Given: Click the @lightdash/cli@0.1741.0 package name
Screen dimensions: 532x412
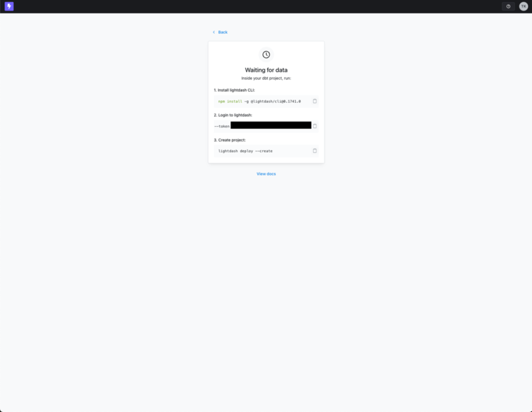Looking at the screenshot, I should [275, 102].
